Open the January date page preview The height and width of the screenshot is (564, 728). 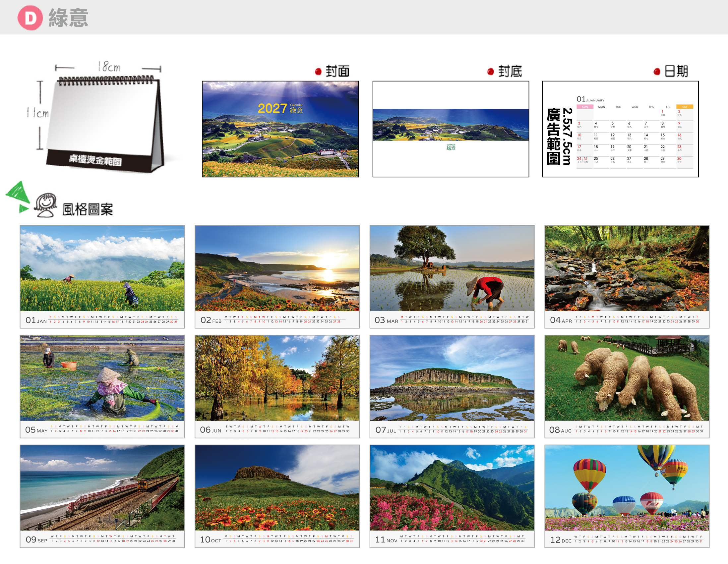(620, 129)
